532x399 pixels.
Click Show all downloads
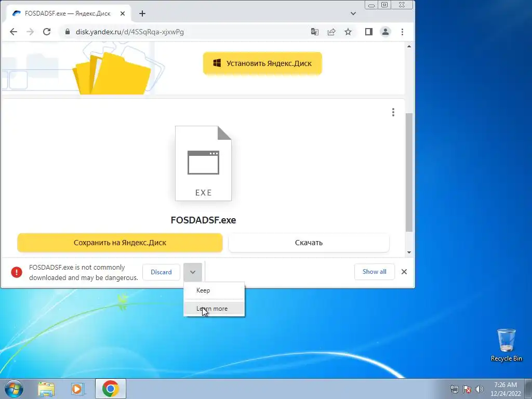[x=374, y=272]
